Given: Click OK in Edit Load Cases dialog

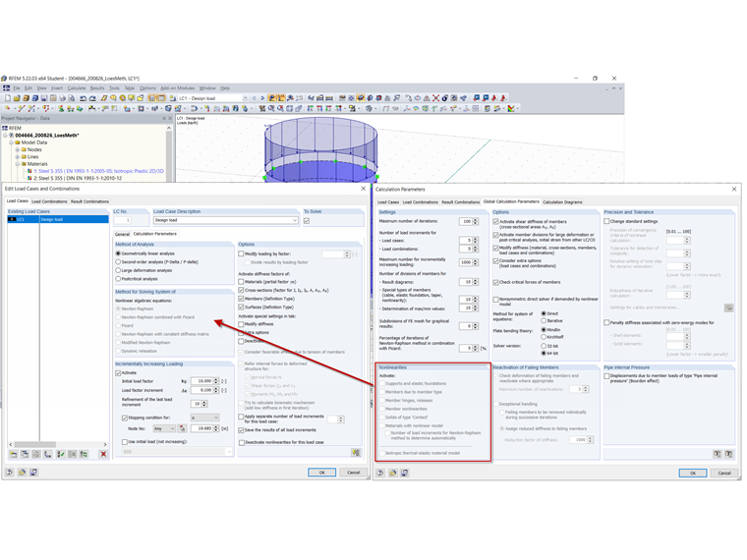Looking at the screenshot, I should point(322,473).
